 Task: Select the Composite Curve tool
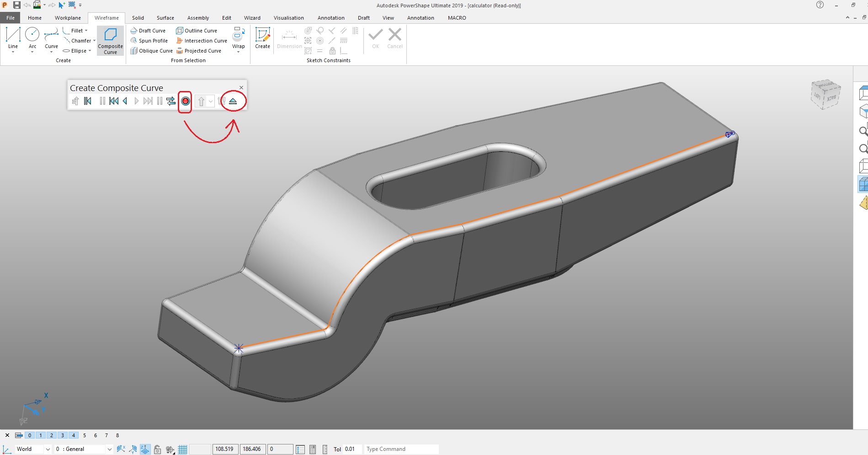click(x=110, y=40)
